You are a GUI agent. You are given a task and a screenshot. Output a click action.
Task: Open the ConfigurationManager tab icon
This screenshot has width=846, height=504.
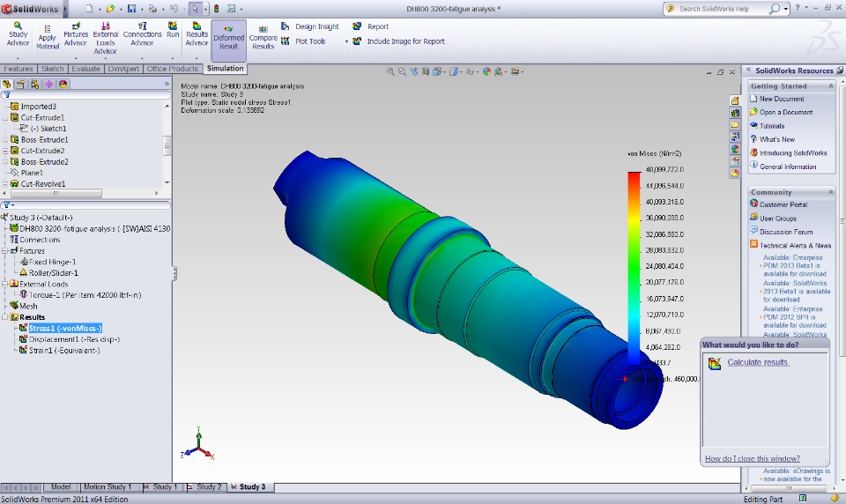tap(35, 85)
